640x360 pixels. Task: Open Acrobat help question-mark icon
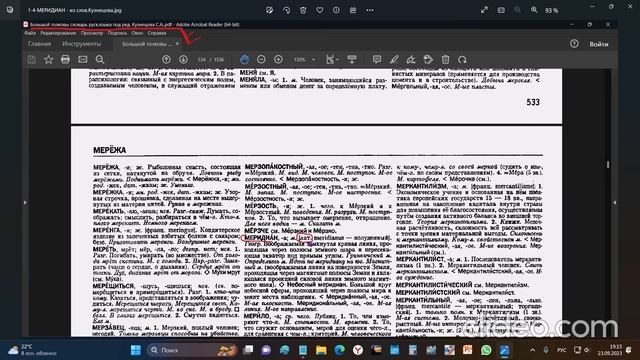[574, 44]
